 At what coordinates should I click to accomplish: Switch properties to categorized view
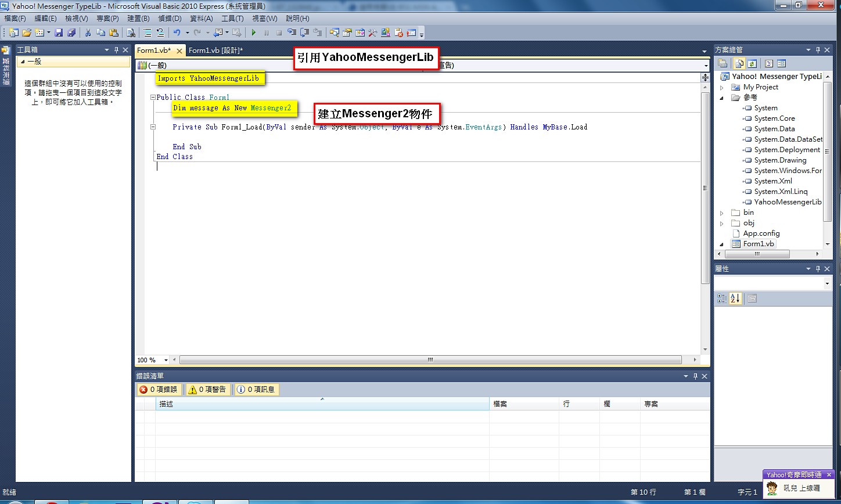(x=722, y=298)
